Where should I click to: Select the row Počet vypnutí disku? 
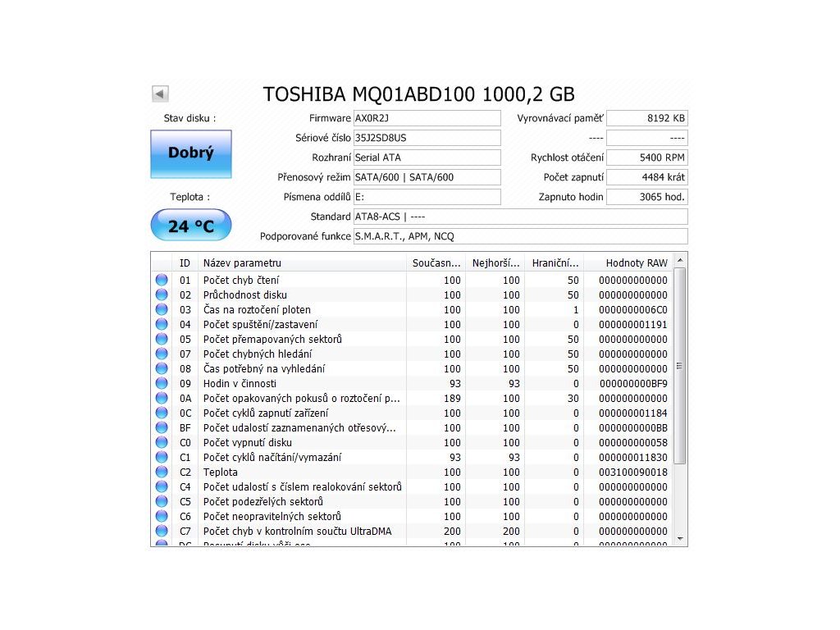412,442
